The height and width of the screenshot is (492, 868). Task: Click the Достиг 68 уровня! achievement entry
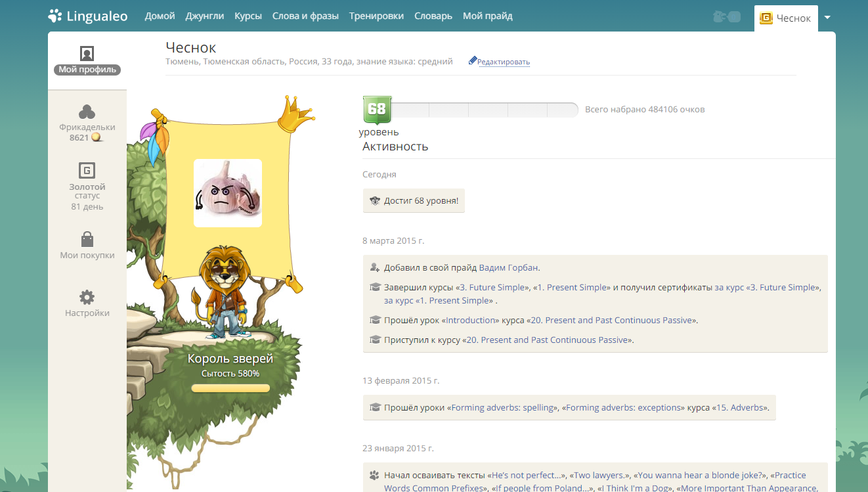414,201
